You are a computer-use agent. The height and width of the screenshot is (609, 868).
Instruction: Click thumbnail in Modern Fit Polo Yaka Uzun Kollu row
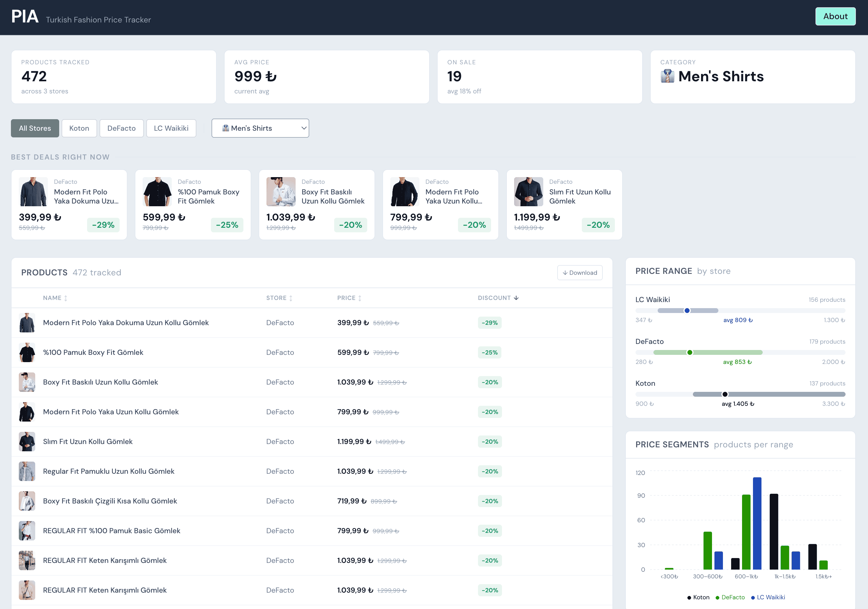point(27,412)
